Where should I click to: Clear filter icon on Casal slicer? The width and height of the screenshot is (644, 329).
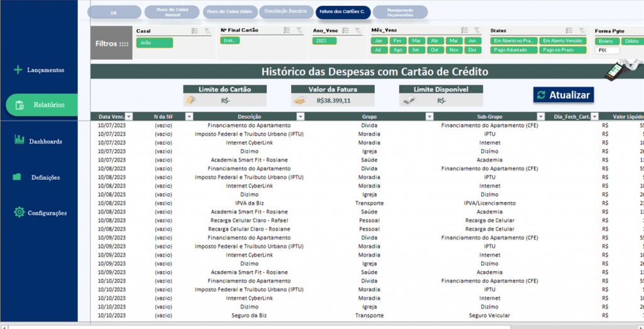click(206, 30)
